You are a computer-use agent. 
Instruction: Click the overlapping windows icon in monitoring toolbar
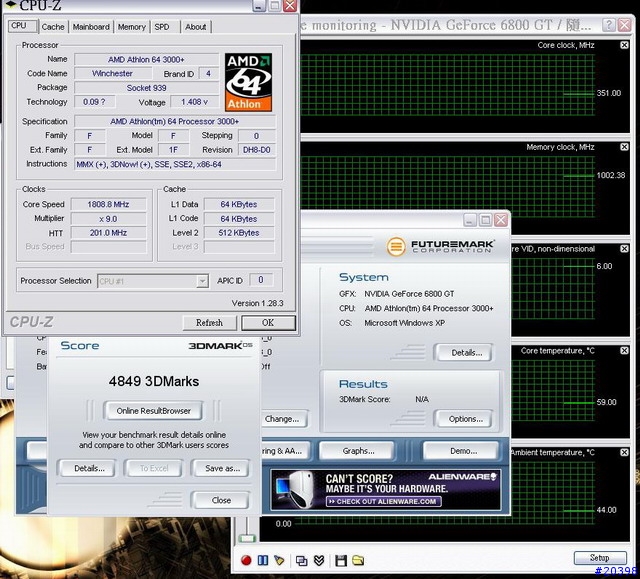coord(302,561)
